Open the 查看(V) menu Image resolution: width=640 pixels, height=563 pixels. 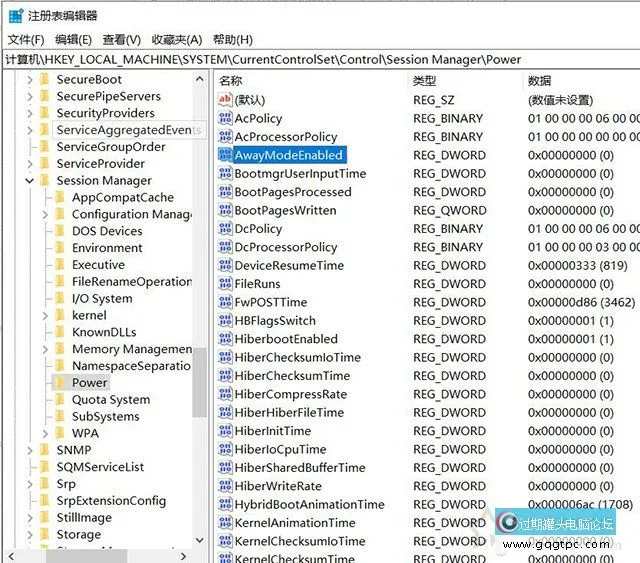pyautogui.click(x=122, y=40)
